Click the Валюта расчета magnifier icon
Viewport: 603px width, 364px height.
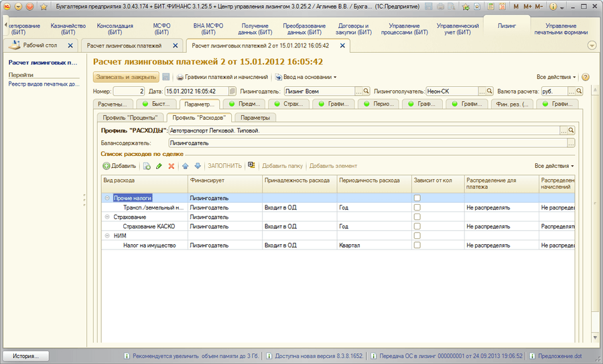click(x=579, y=92)
